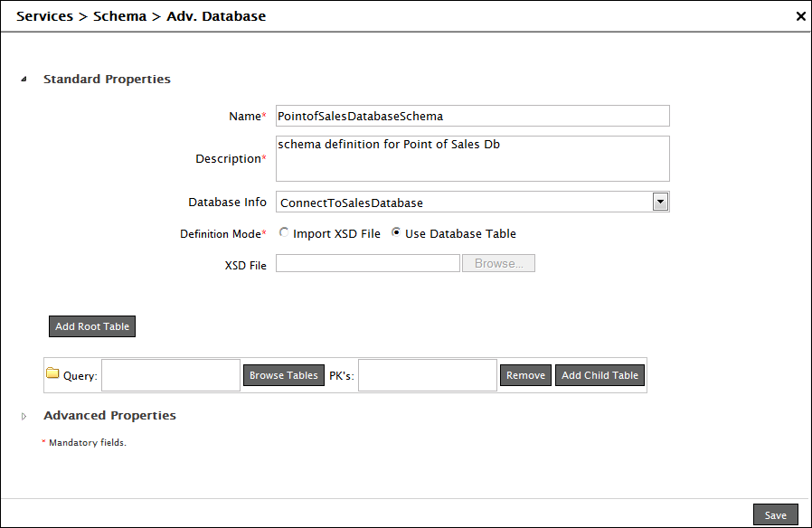
Task: Click the folder icon beside Query
Action: tap(52, 374)
